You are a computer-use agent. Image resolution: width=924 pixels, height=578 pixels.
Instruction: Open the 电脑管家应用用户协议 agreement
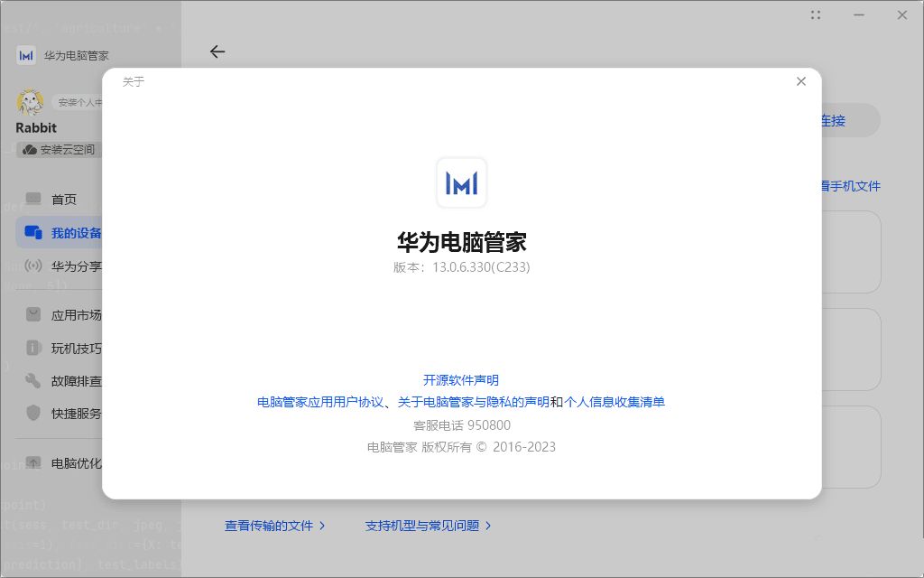tap(321, 402)
